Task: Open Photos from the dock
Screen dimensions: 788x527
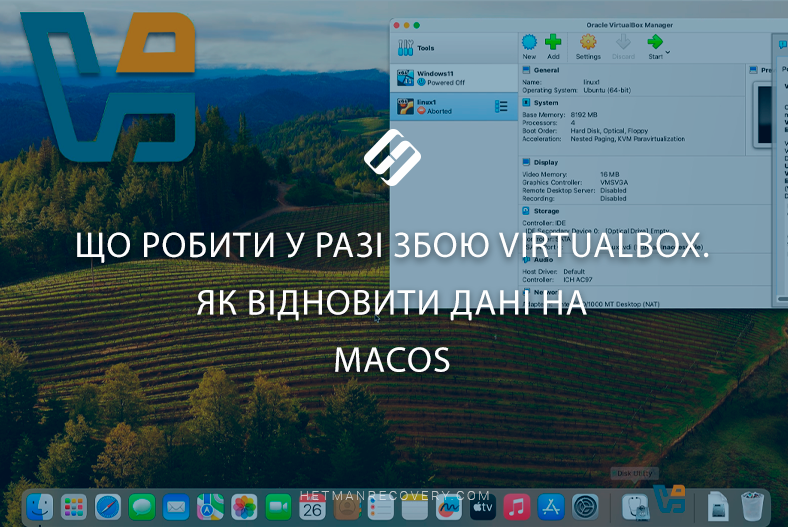Action: (x=244, y=506)
